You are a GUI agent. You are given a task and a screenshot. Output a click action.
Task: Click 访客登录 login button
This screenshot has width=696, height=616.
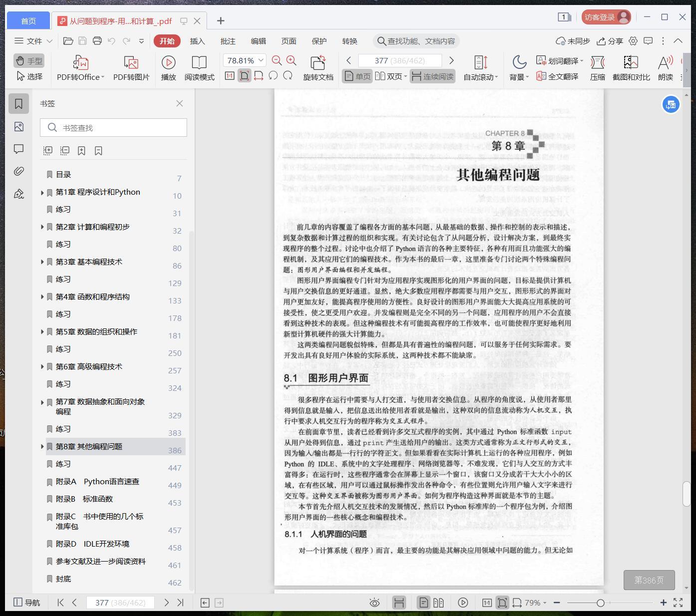(606, 17)
